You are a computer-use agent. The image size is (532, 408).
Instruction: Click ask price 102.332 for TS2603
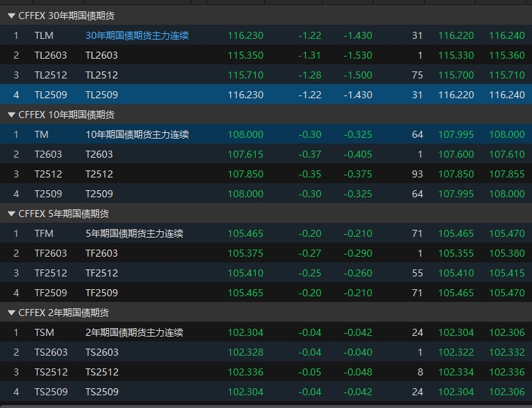coord(507,352)
